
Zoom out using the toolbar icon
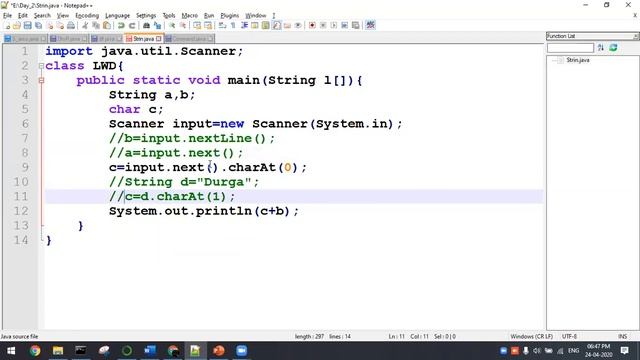tap(183, 25)
